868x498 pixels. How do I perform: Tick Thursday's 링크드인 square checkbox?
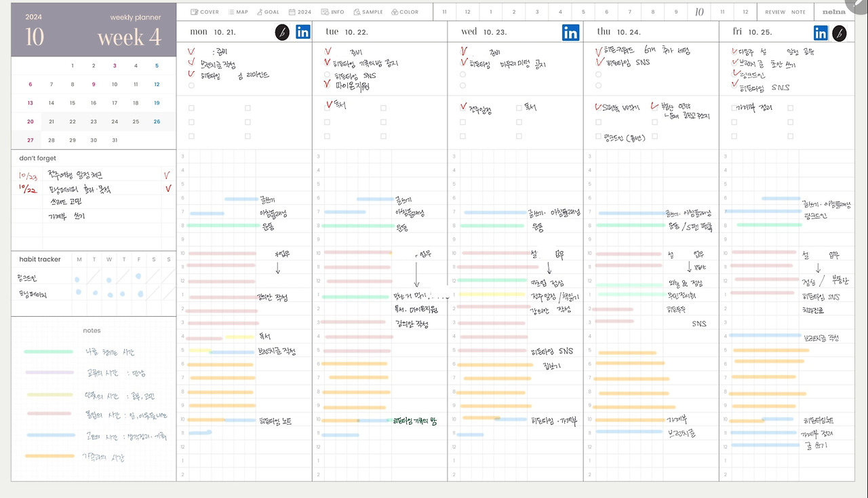coord(599,136)
